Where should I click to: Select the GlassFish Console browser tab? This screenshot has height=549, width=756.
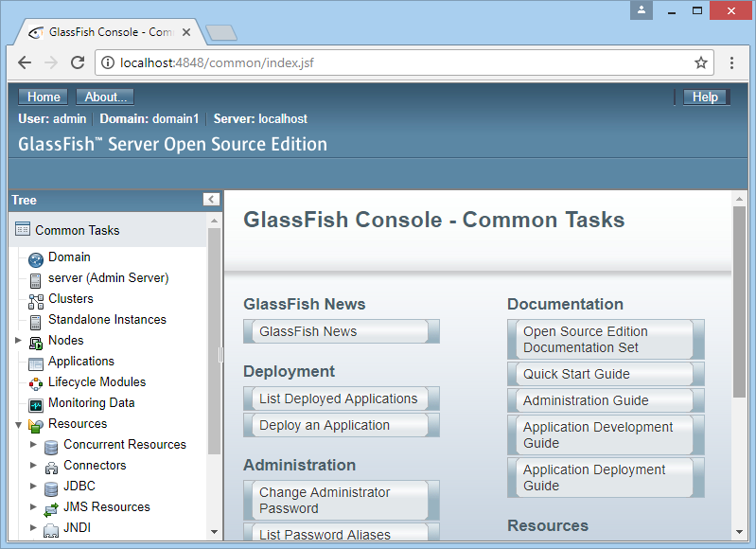[109, 32]
